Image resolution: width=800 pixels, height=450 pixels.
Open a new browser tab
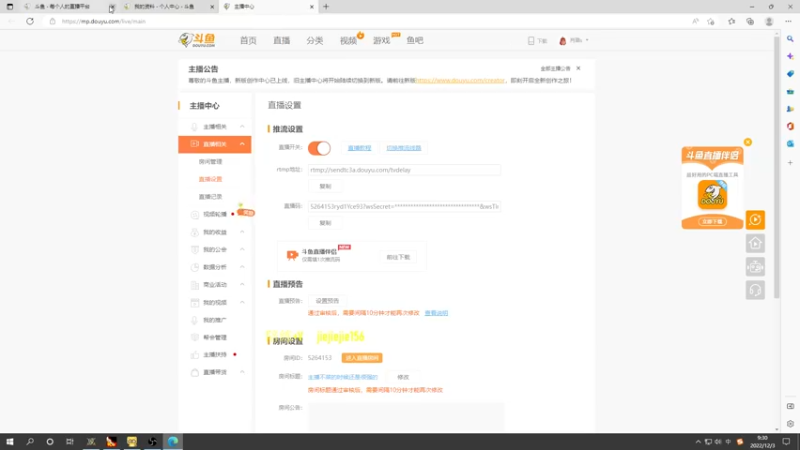tap(326, 7)
